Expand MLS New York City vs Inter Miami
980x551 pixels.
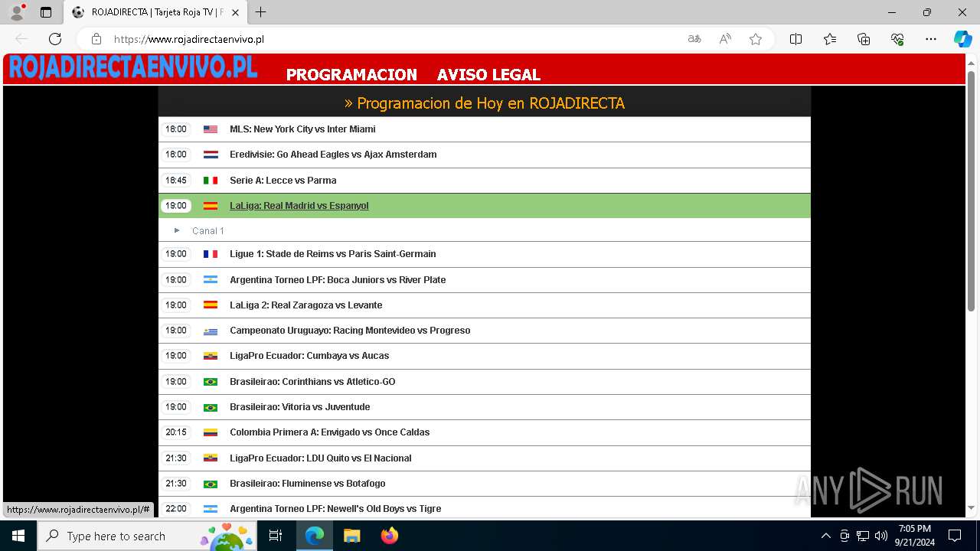click(x=484, y=129)
